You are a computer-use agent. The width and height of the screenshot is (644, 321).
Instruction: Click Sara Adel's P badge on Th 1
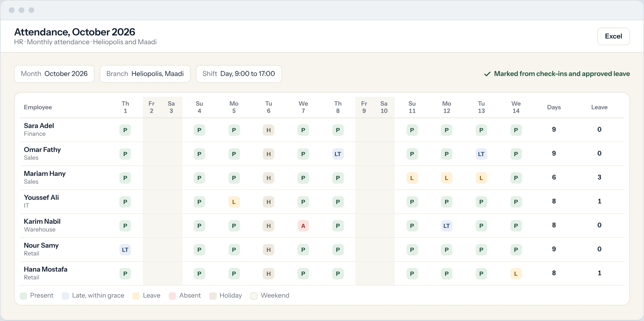point(125,130)
